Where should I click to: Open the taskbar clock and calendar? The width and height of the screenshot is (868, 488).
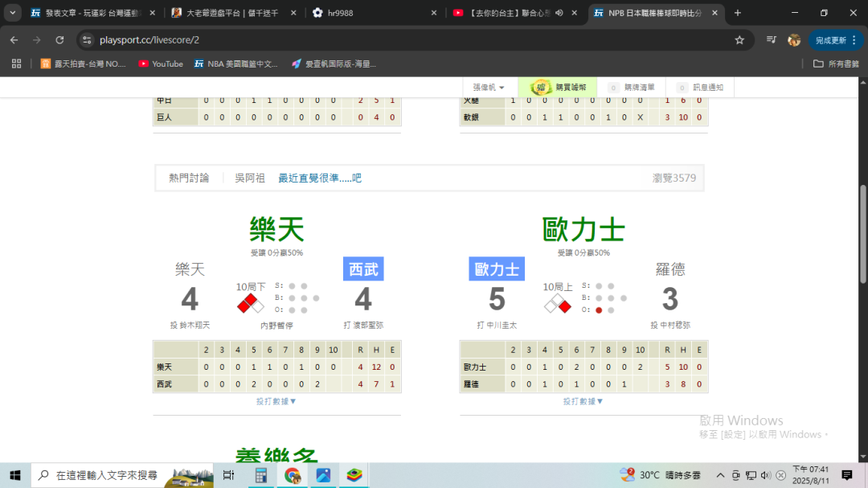[x=810, y=475]
